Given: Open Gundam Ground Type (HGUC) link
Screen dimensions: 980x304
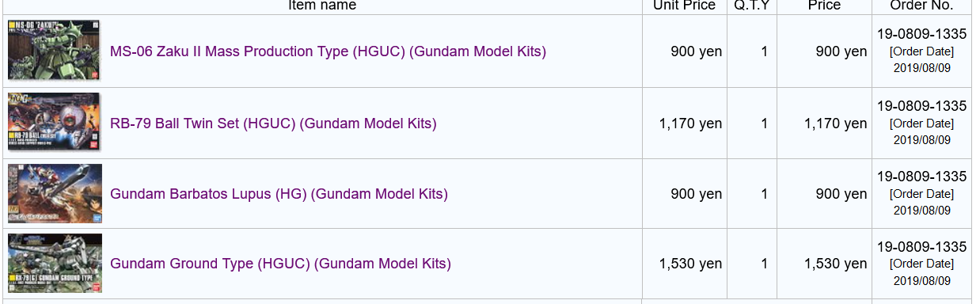Looking at the screenshot, I should pyautogui.click(x=280, y=264).
